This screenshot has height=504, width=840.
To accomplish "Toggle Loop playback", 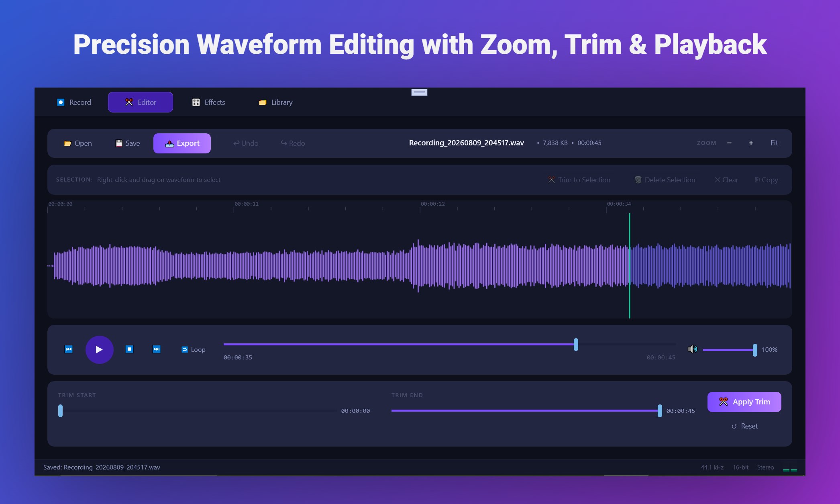I will pyautogui.click(x=193, y=350).
